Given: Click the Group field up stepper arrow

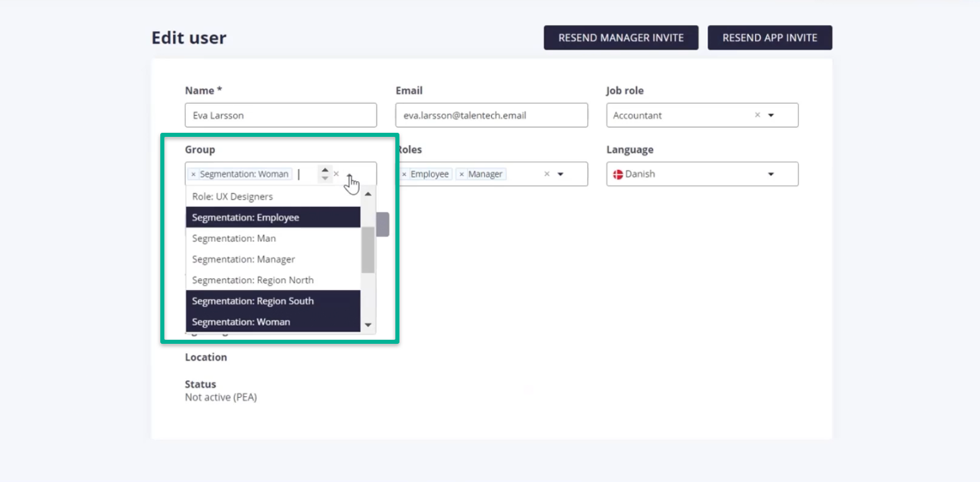Looking at the screenshot, I should pos(325,170).
